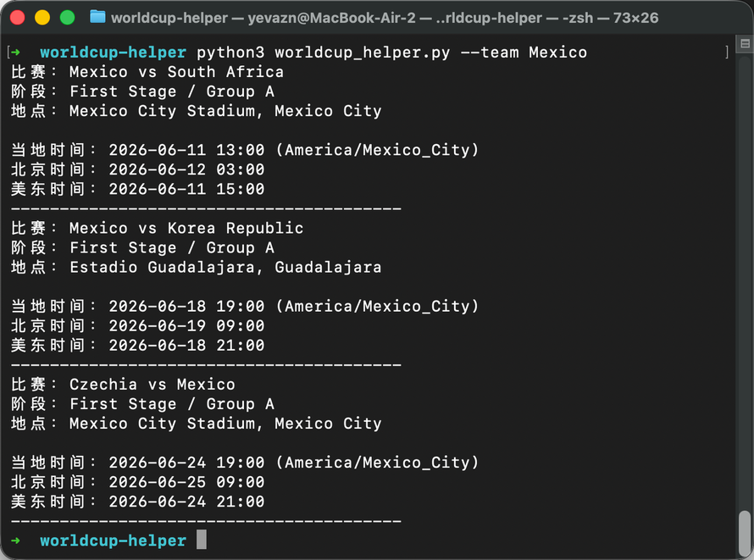
Task: Click Beijing time 2026-06-12 03:00
Action: [x=186, y=169]
